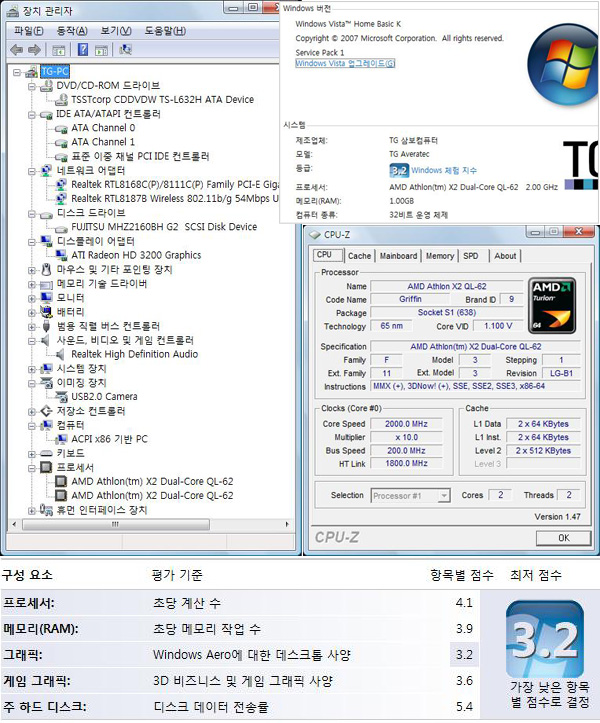
Task: Switch to the Memory tab in CPU-Z
Action: (440, 256)
